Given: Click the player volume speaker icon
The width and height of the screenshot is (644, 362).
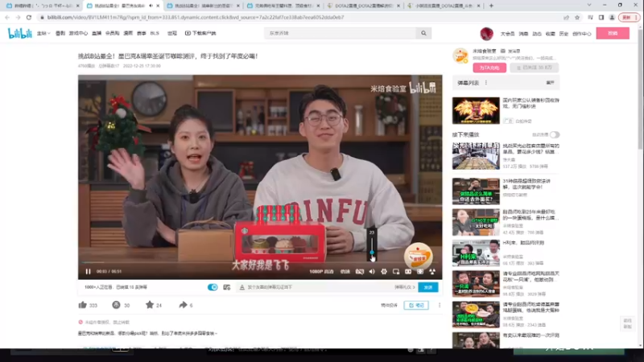Looking at the screenshot, I should pyautogui.click(x=372, y=271).
